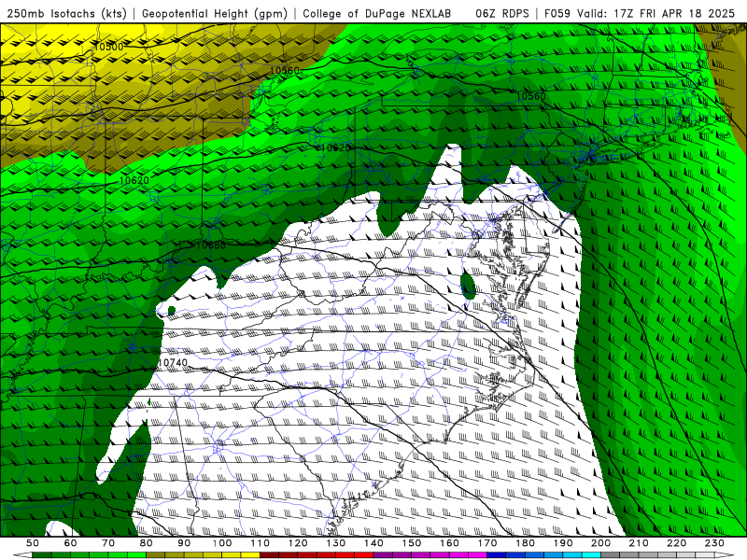747x560 pixels.
Task: Select the 140 value on the color bar
Action: pyautogui.click(x=373, y=543)
